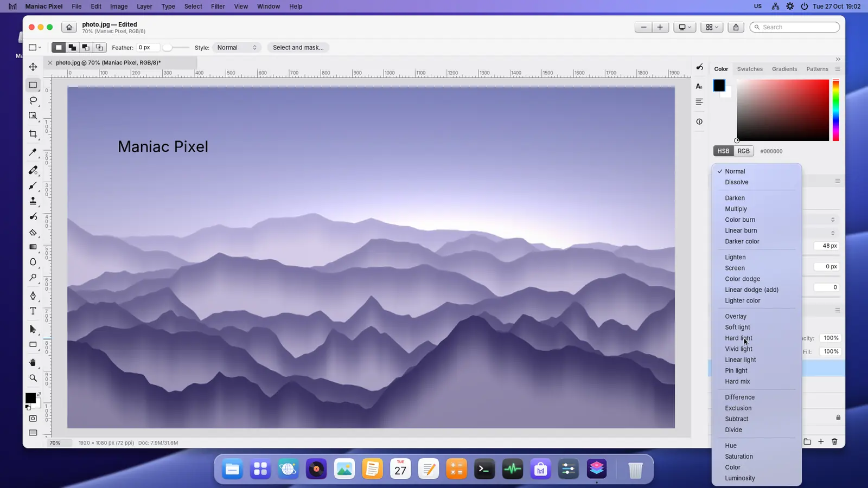Choose Overlay blend mode

[757, 316]
